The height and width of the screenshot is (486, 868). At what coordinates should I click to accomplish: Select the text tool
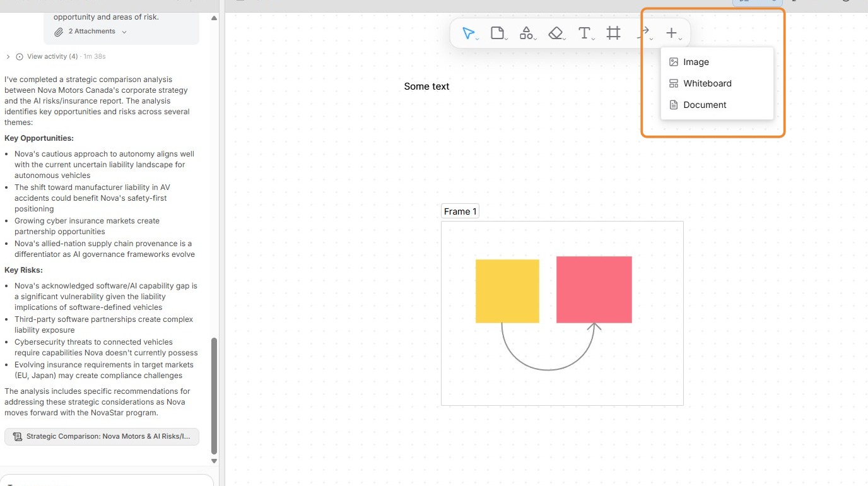pyautogui.click(x=585, y=33)
